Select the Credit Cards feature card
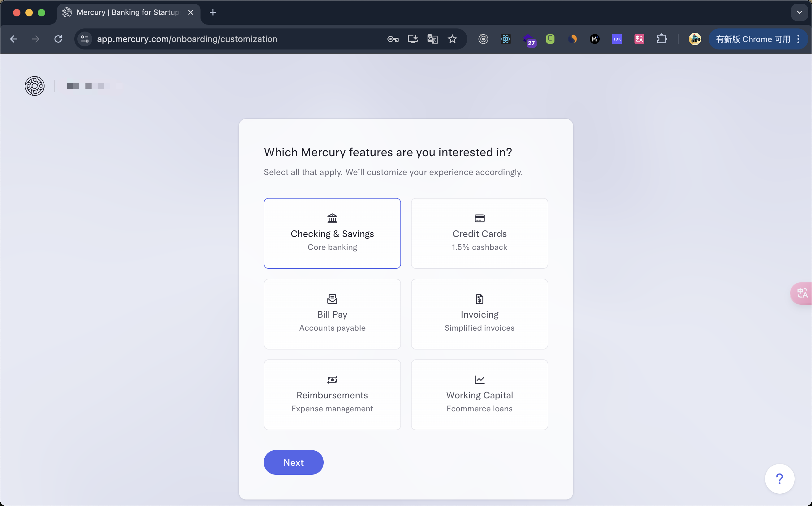This screenshot has width=812, height=506. [x=480, y=233]
